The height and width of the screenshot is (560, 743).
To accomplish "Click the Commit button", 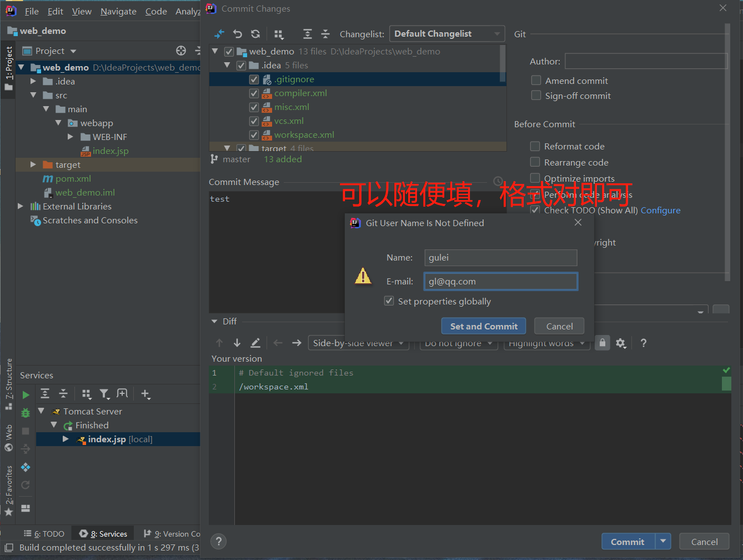I will [628, 542].
